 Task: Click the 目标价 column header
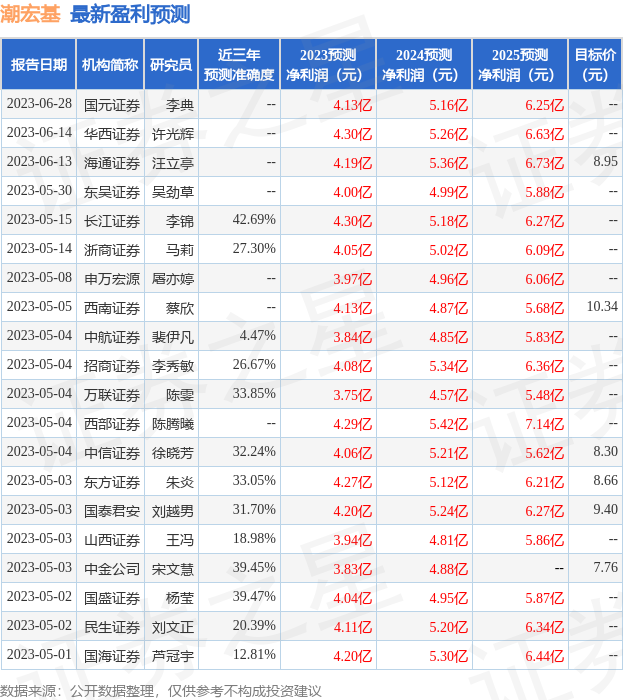point(595,64)
